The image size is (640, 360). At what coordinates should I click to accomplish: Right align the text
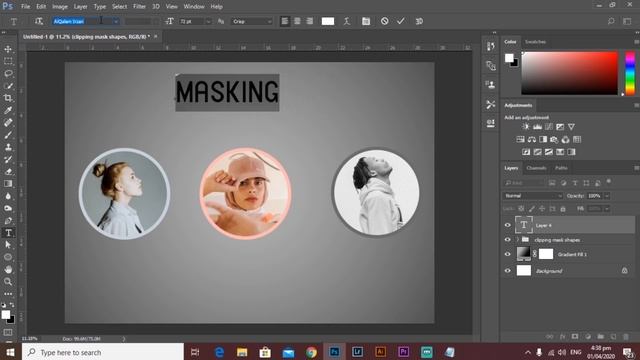coord(310,21)
